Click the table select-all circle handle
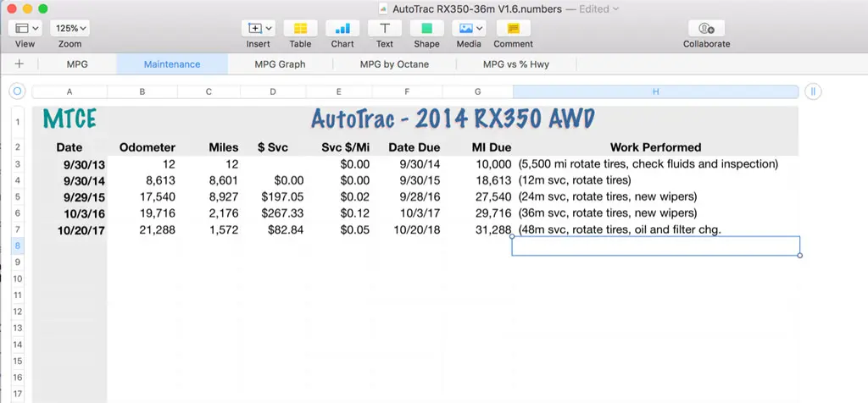The height and width of the screenshot is (403, 868). (17, 91)
